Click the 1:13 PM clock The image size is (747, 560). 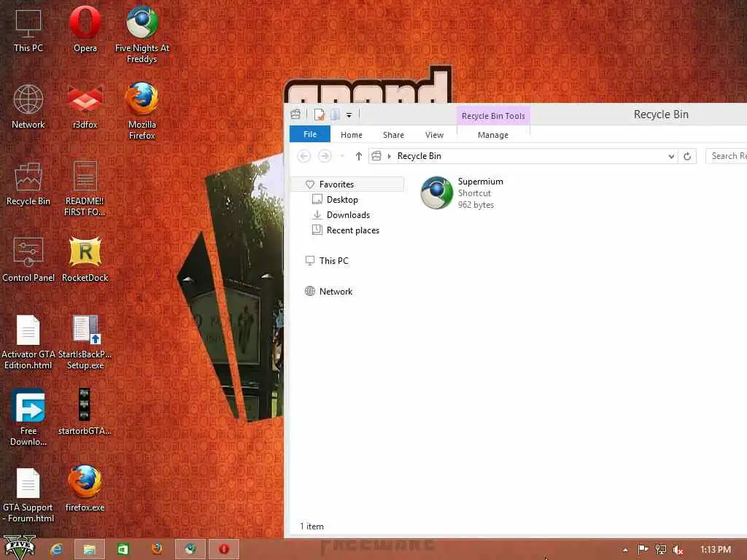point(716,550)
